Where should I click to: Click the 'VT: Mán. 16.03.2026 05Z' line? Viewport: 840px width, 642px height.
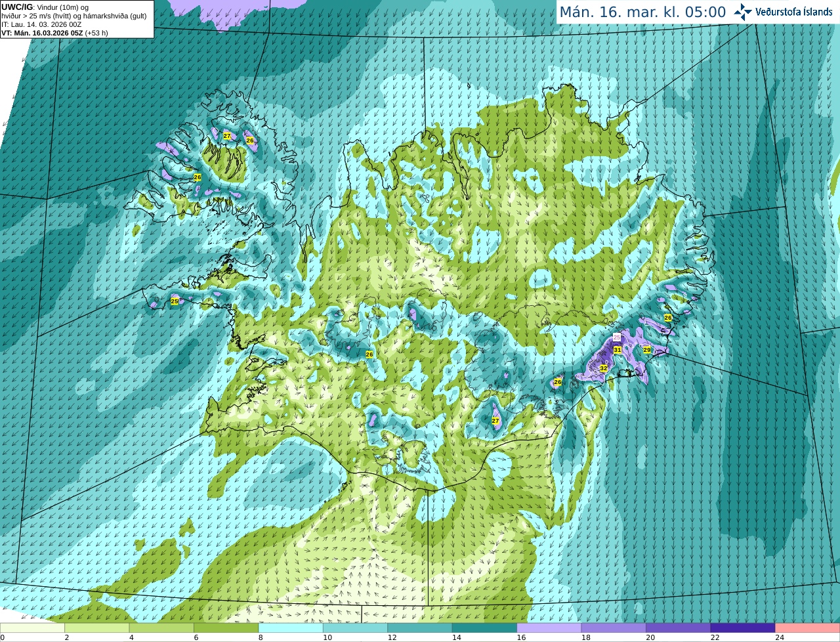(x=42, y=33)
